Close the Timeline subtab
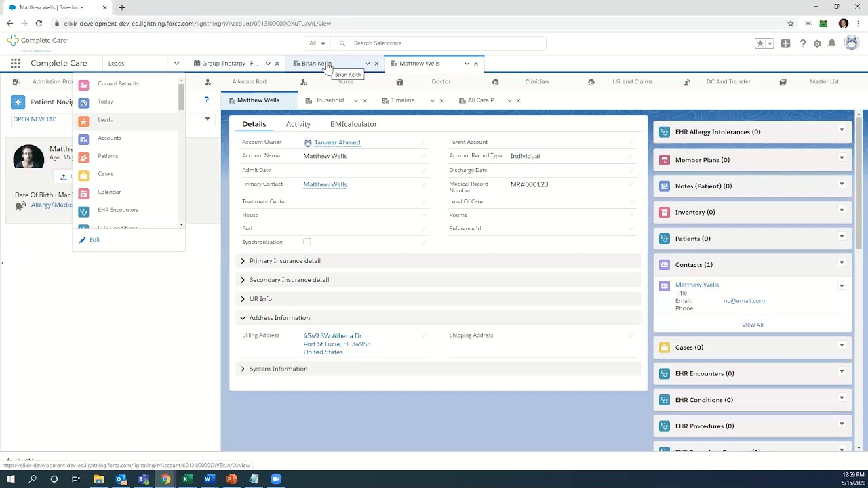Screen dimensions: 868x488 coord(441,100)
